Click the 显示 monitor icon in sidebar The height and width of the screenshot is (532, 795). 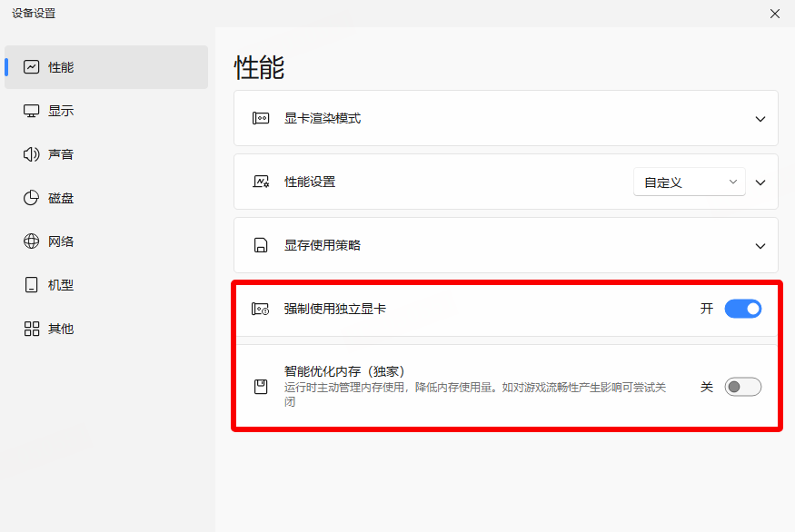[32, 111]
